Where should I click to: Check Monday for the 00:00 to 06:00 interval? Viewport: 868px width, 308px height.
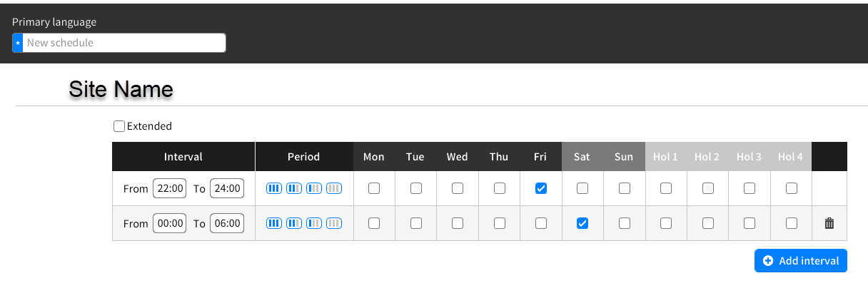(374, 223)
